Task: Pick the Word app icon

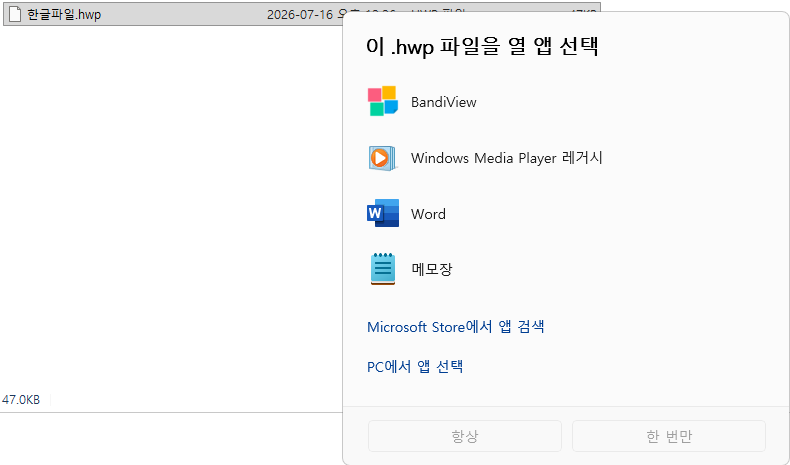Action: [383, 213]
